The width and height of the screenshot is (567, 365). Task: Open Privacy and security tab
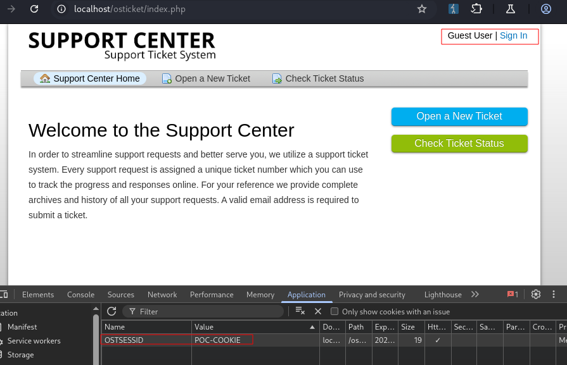372,294
